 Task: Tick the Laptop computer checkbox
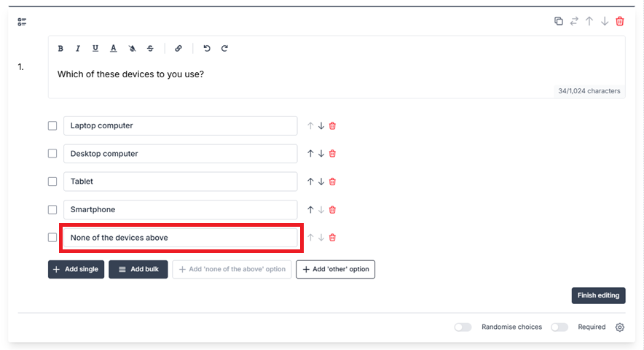(52, 126)
